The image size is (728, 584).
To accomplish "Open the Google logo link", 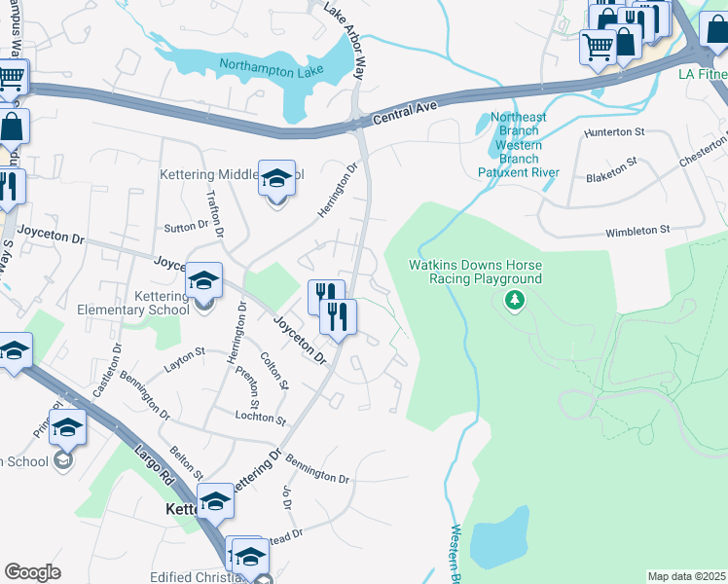I will (x=32, y=572).
